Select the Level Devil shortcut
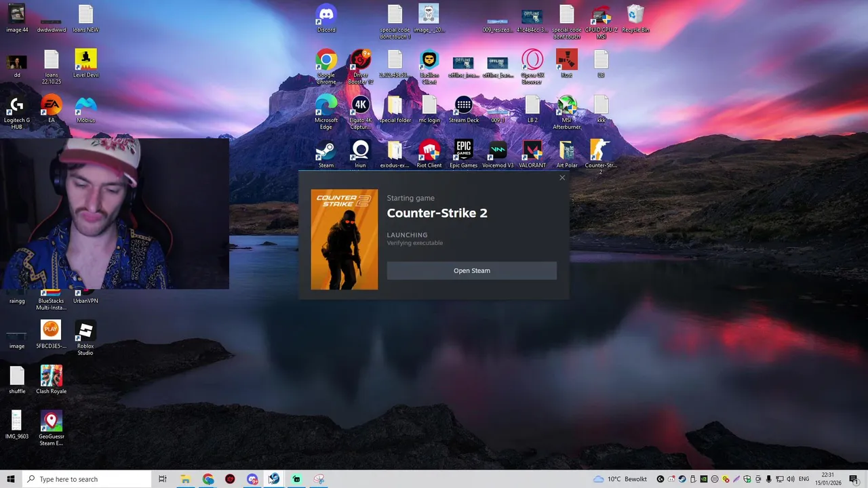 point(85,64)
